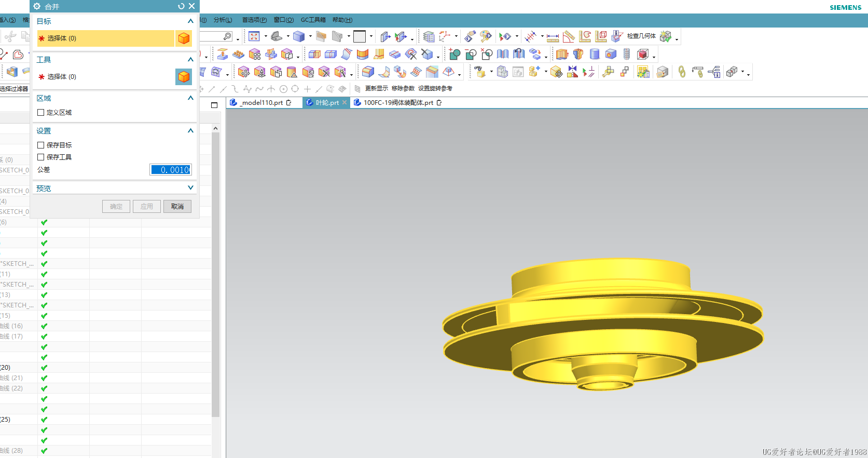Click the chain link icon
Screen dimensions: 868x458
click(682, 72)
